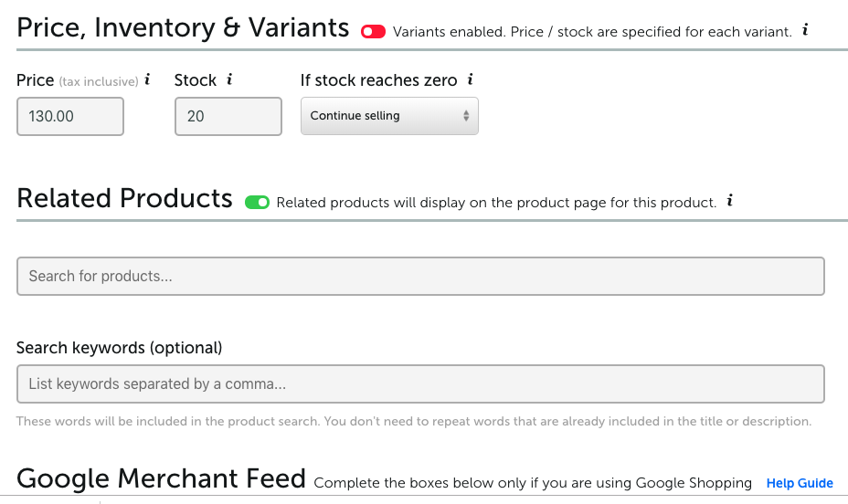Screen dimensions: 848x504
Task: Click the Related products will display text
Action: tap(496, 203)
